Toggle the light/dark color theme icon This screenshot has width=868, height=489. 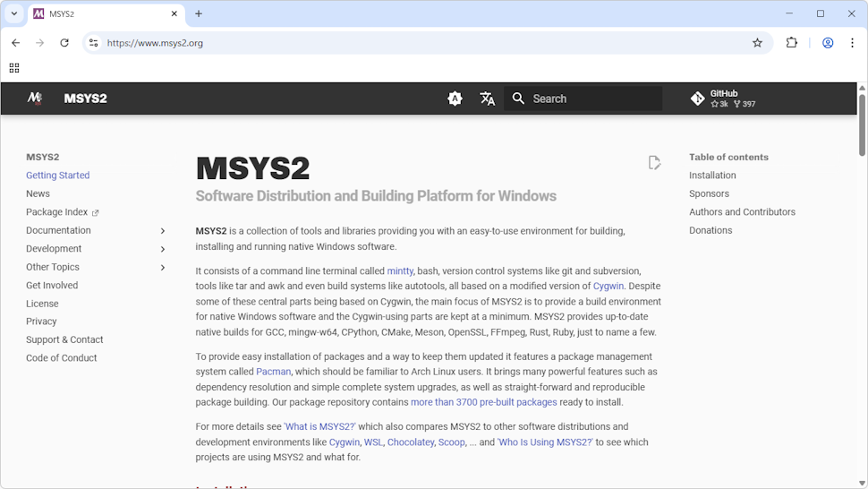tap(455, 99)
